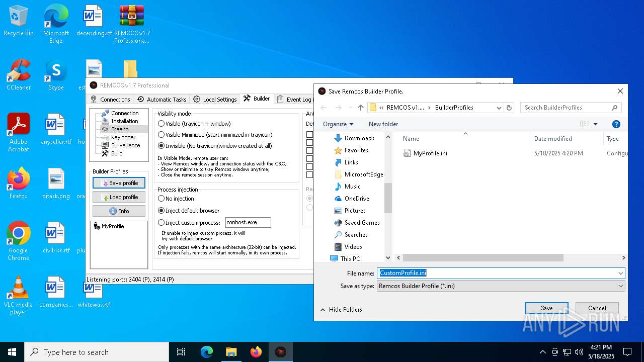This screenshot has width=644, height=362.
Task: Launch Firefox from desktop shortcut
Action: (x=19, y=184)
